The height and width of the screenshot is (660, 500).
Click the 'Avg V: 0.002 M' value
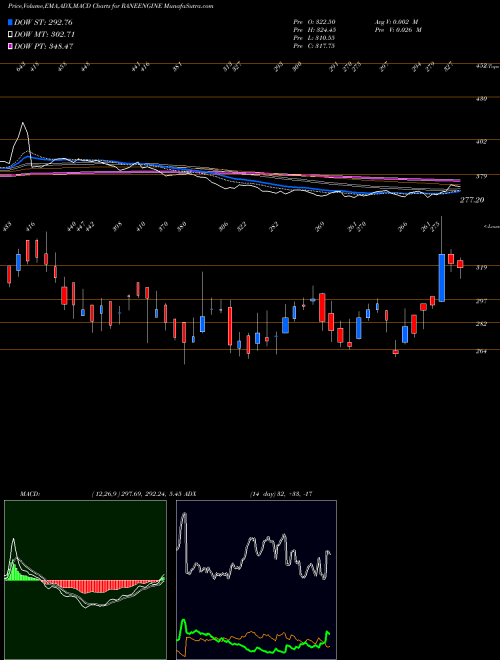[396, 22]
